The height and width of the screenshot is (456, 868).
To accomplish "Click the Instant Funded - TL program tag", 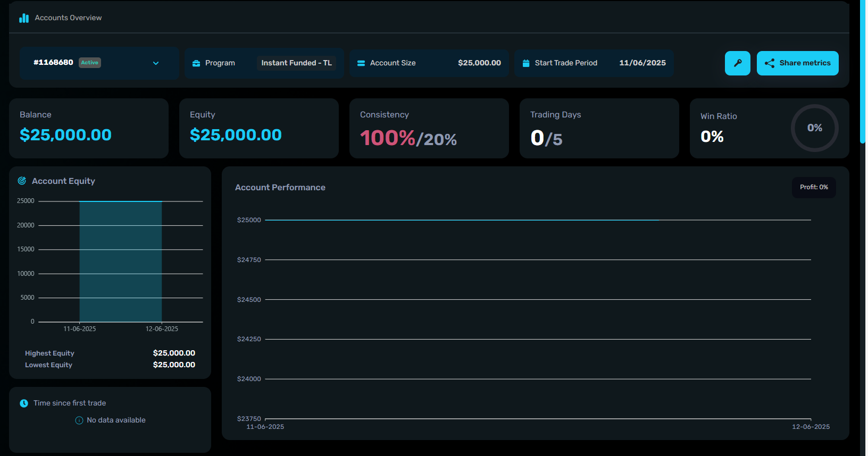I will coord(296,63).
